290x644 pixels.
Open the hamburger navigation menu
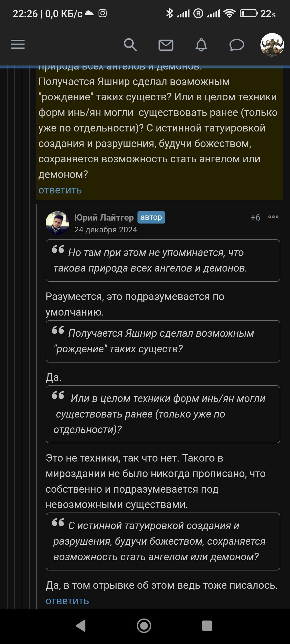coord(18,45)
